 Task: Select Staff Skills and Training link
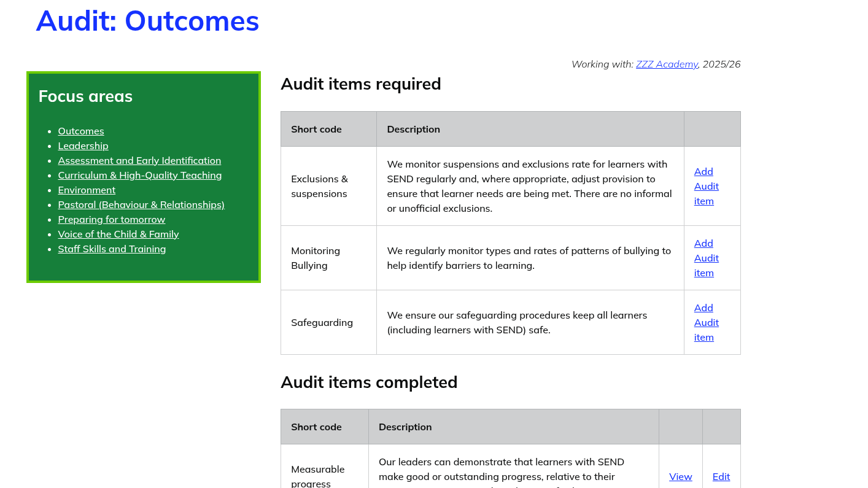pyautogui.click(x=112, y=249)
